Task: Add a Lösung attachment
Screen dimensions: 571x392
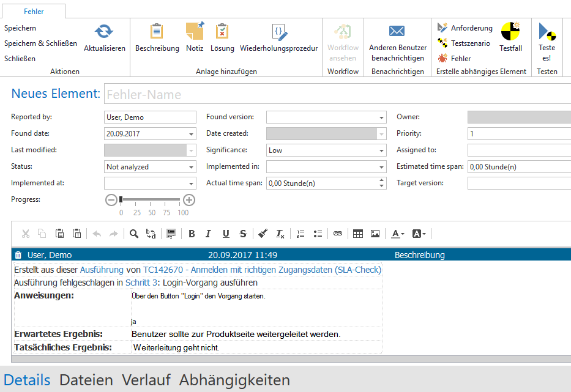Action: click(222, 32)
